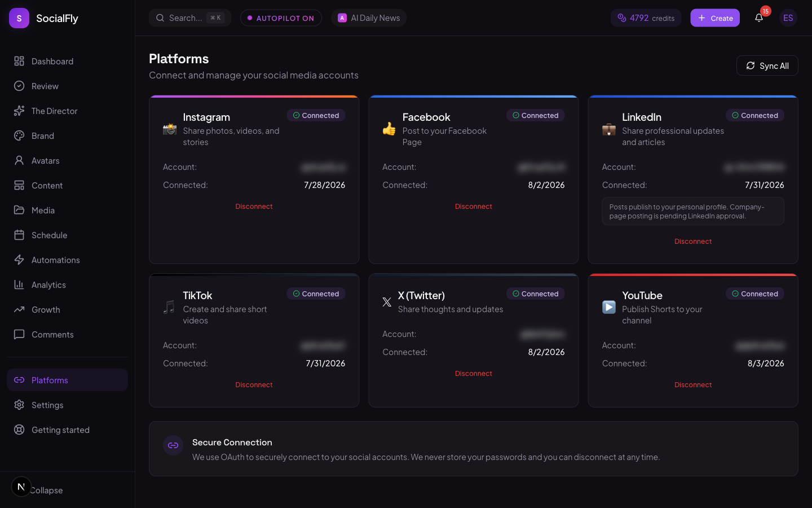Click the SocialFly brand name

point(57,18)
